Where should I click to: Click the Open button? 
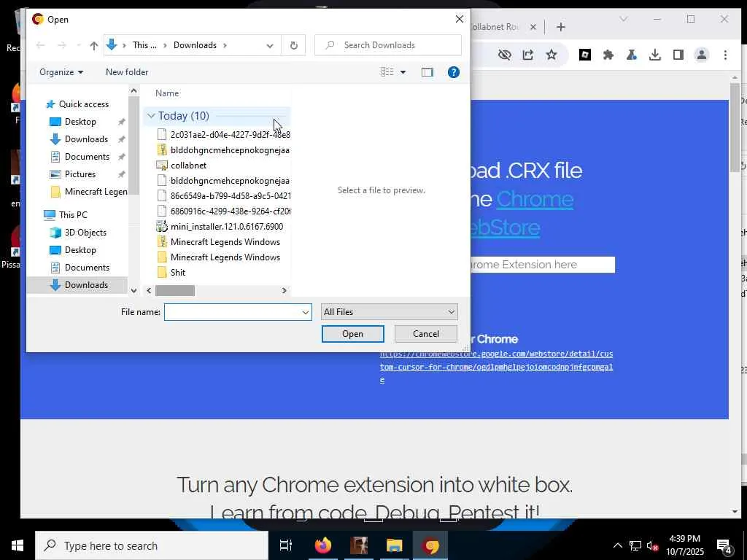click(x=352, y=334)
